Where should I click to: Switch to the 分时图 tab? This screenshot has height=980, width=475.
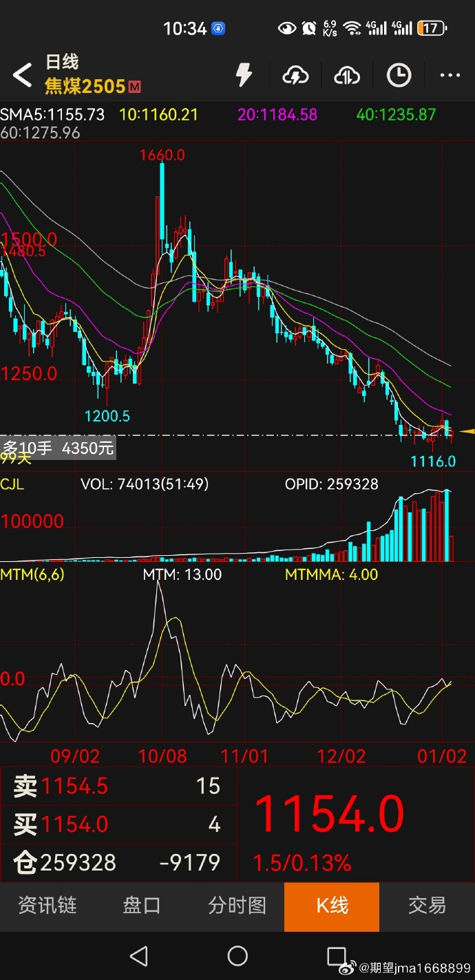(237, 906)
